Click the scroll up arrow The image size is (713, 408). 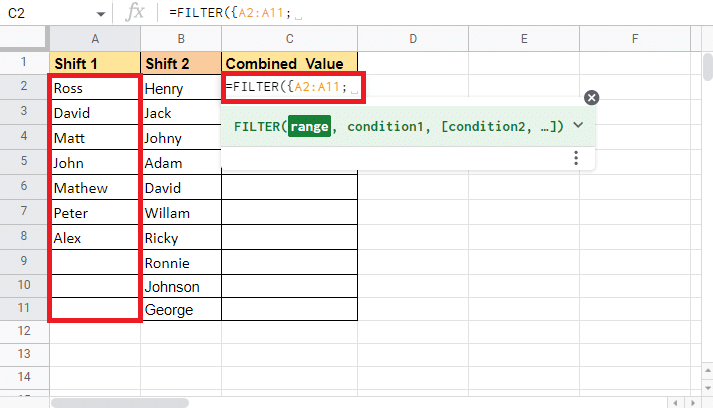pos(708,371)
